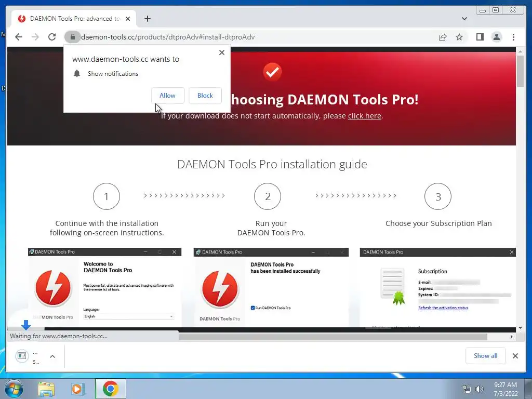Click the blue download arrow indicator
Image resolution: width=532 pixels, height=399 pixels.
(26, 325)
